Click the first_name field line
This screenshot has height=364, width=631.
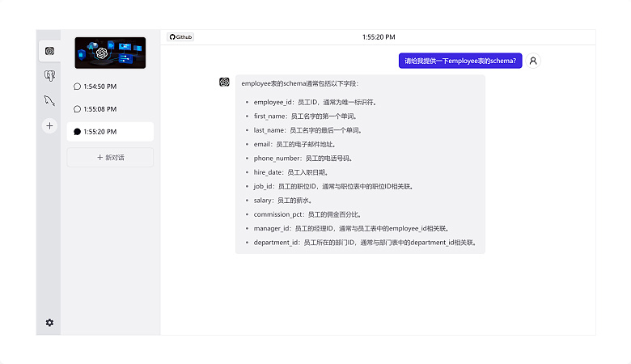(x=306, y=116)
